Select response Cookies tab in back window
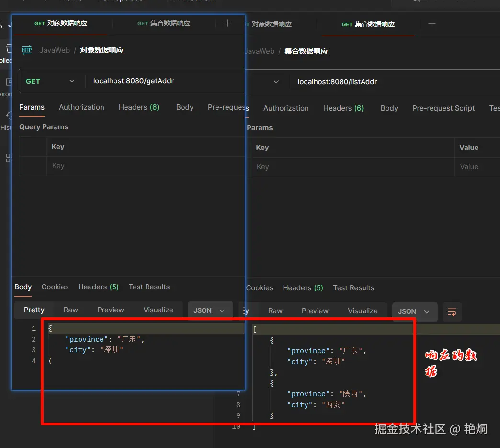 tap(260, 288)
